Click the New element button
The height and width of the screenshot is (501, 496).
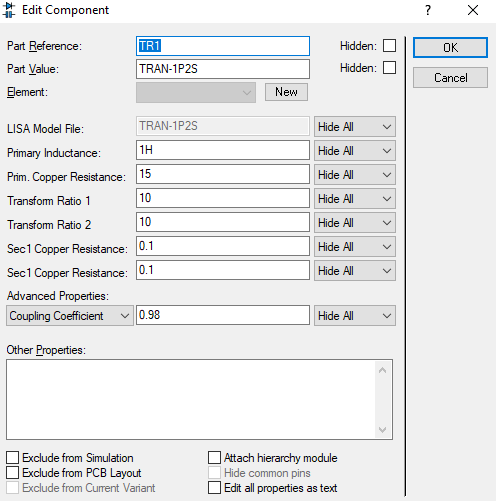[286, 92]
